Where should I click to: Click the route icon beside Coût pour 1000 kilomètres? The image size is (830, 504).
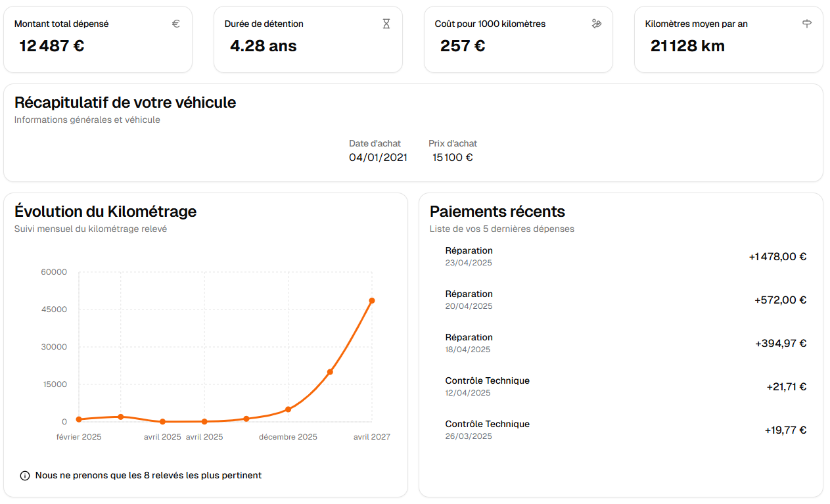(597, 24)
